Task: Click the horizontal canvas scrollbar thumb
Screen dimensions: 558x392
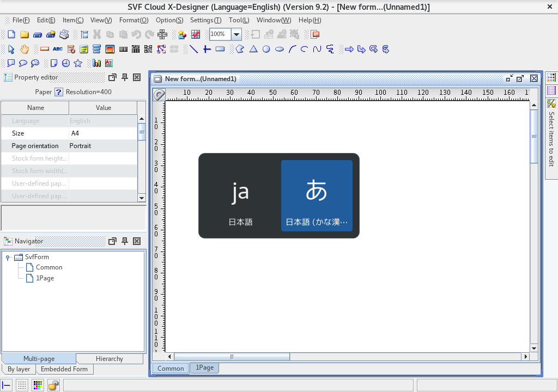Action: [x=232, y=357]
